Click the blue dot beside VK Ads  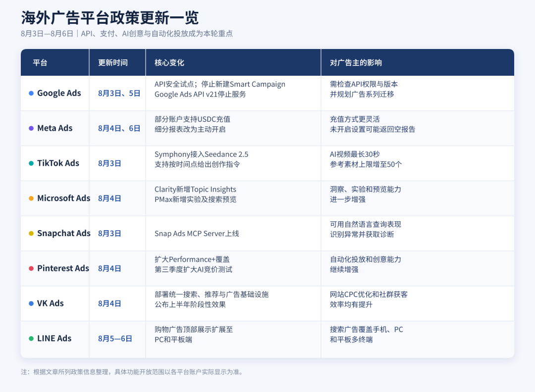(x=31, y=303)
